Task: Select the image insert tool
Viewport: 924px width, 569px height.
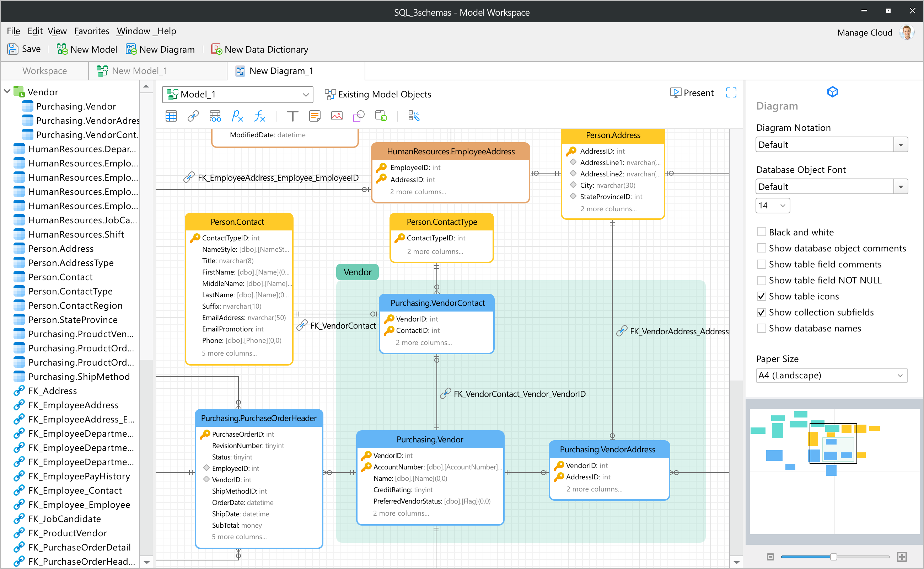Action: [337, 116]
